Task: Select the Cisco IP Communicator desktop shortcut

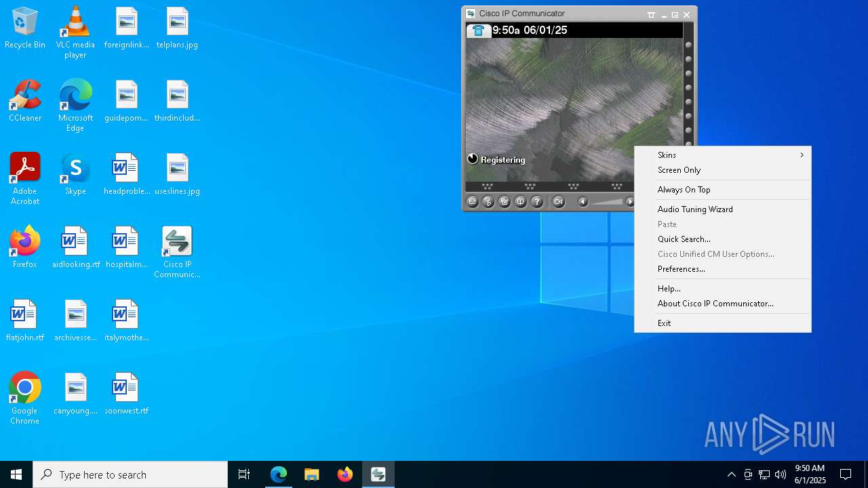Action: [177, 252]
